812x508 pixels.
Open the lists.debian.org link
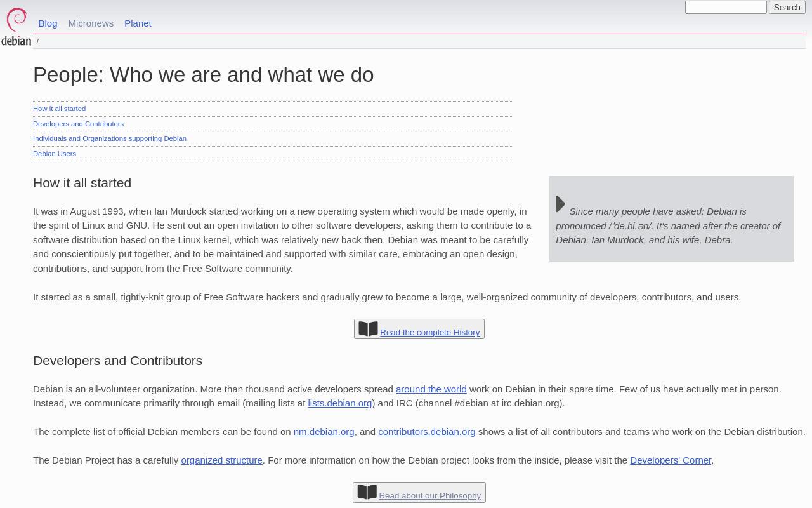tap(339, 403)
